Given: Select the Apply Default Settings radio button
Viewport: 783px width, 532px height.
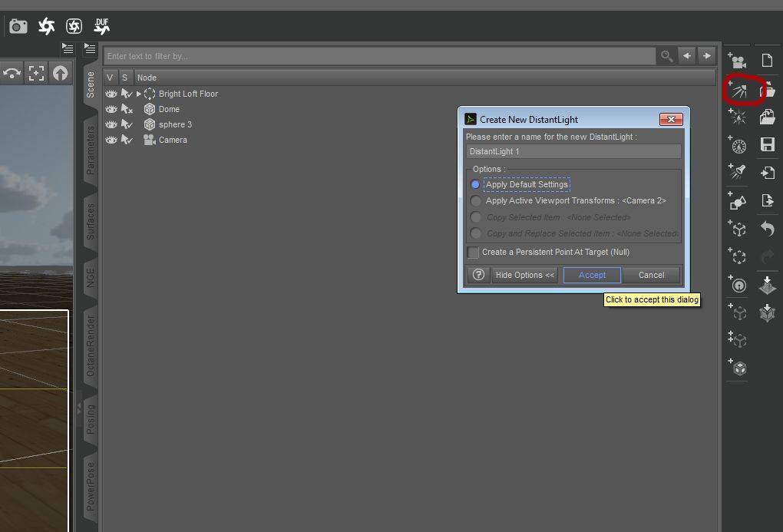Looking at the screenshot, I should 475,185.
